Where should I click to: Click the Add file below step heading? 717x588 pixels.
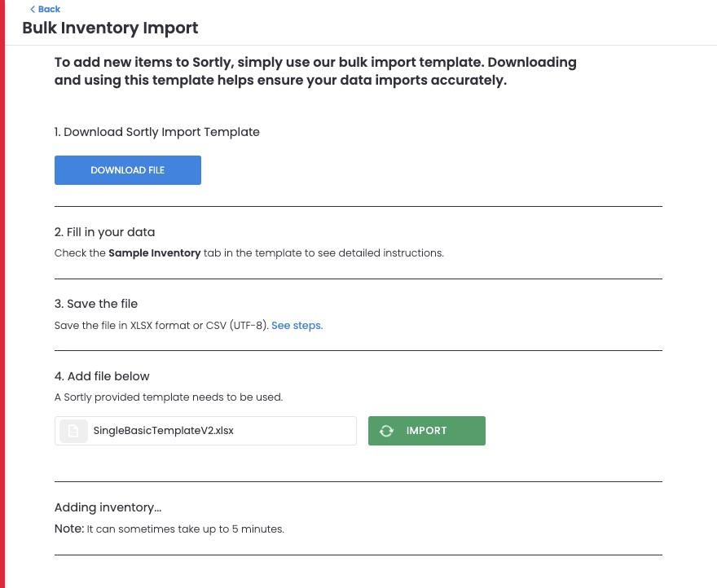[102, 376]
